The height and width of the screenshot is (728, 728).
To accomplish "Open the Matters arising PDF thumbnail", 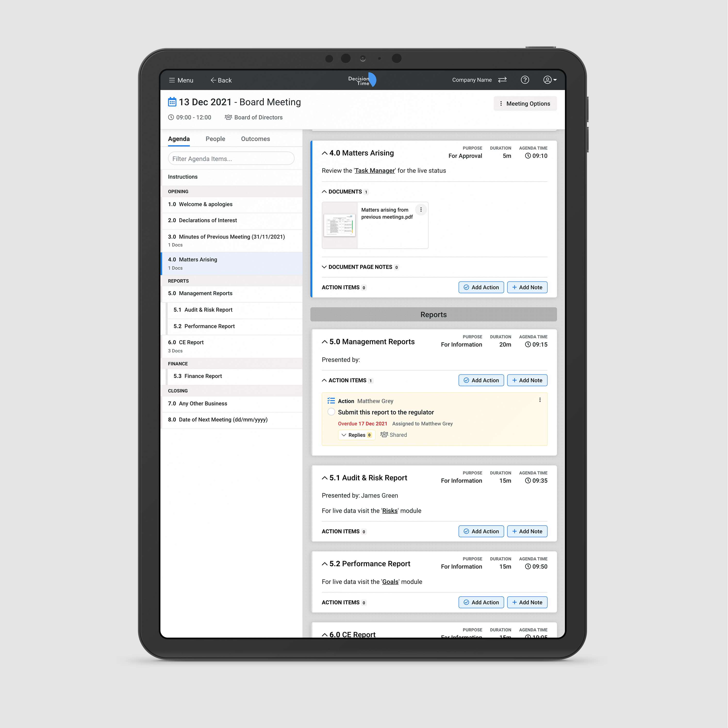I will (339, 225).
